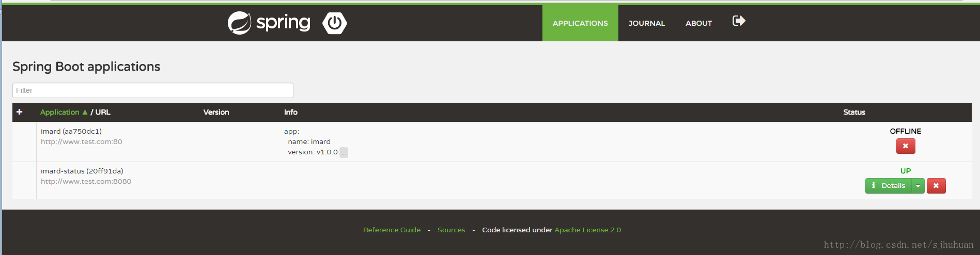Focus the Filter input field
This screenshot has width=980, height=255.
coord(153,90)
